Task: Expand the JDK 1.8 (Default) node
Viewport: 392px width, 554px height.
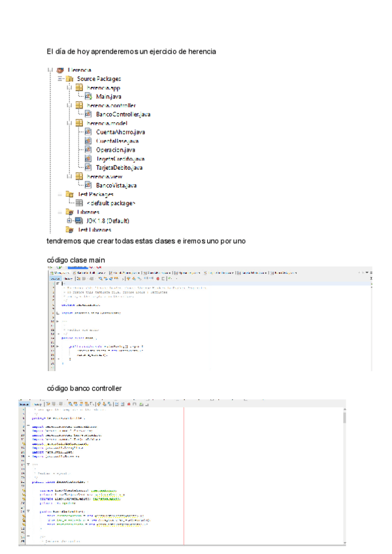Action: pyautogui.click(x=69, y=221)
